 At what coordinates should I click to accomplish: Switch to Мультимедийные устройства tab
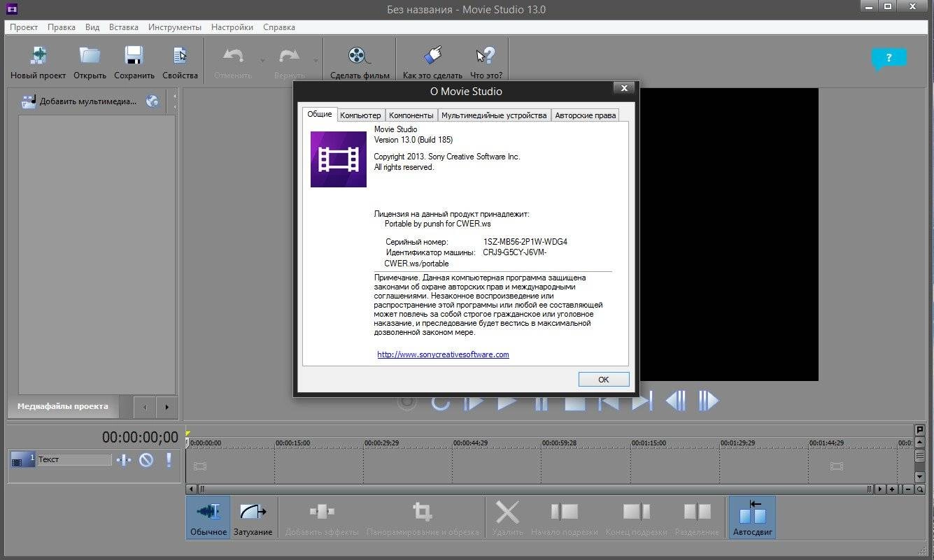point(494,115)
